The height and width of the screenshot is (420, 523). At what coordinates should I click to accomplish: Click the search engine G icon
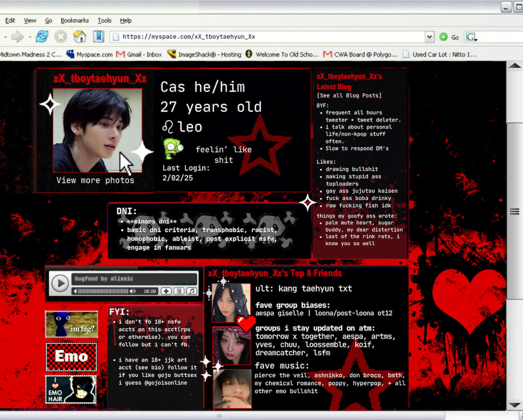pyautogui.click(x=471, y=37)
